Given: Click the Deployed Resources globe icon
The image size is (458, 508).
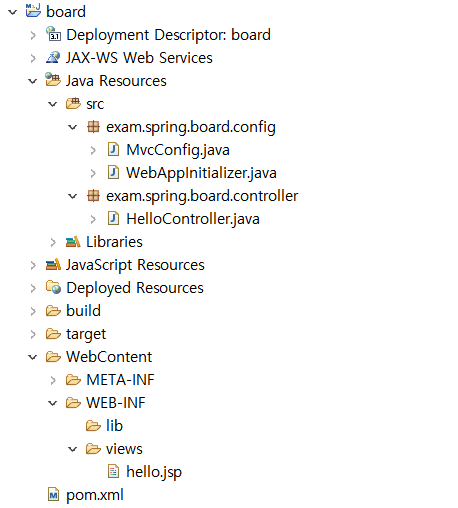Looking at the screenshot, I should pyautogui.click(x=53, y=287).
